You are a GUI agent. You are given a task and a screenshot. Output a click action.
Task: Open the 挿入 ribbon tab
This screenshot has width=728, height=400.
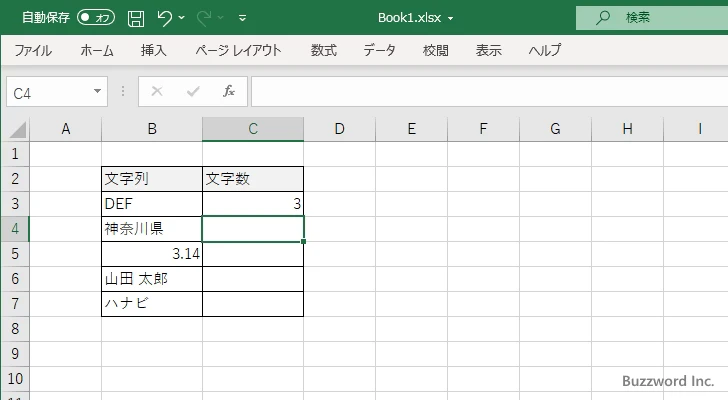[x=153, y=50]
